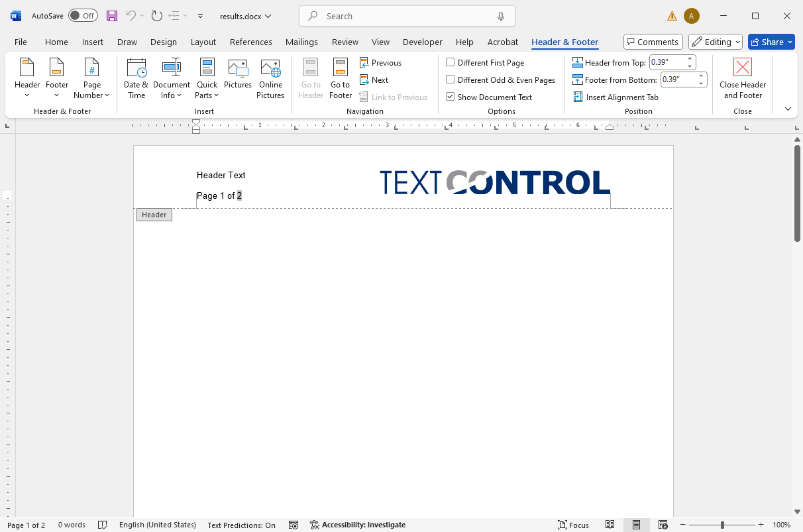Open the Header gallery button

(x=27, y=78)
